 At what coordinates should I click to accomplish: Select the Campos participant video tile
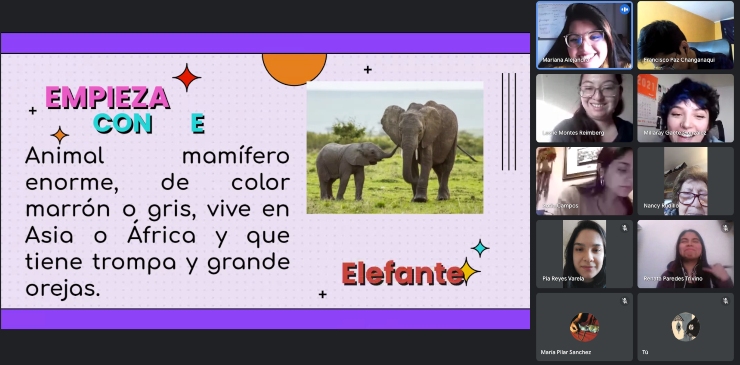pos(584,181)
